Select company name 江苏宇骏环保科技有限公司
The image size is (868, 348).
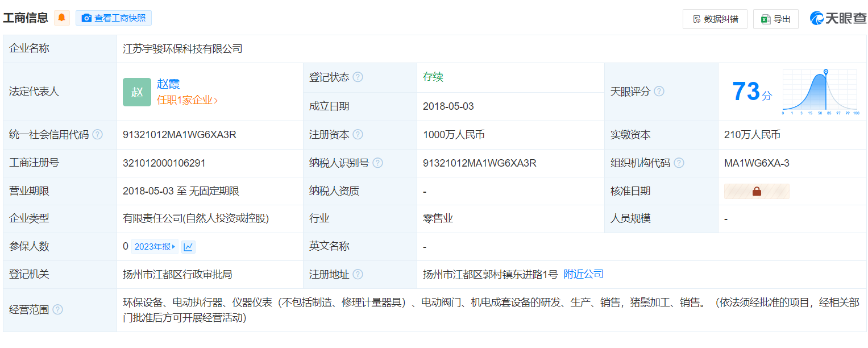(182, 49)
